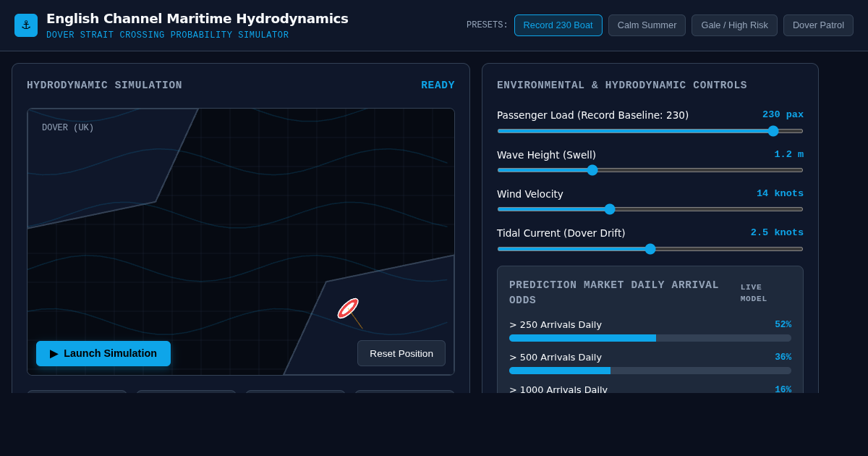Click the '52%' odds value
The width and height of the screenshot is (868, 456).
point(783,325)
